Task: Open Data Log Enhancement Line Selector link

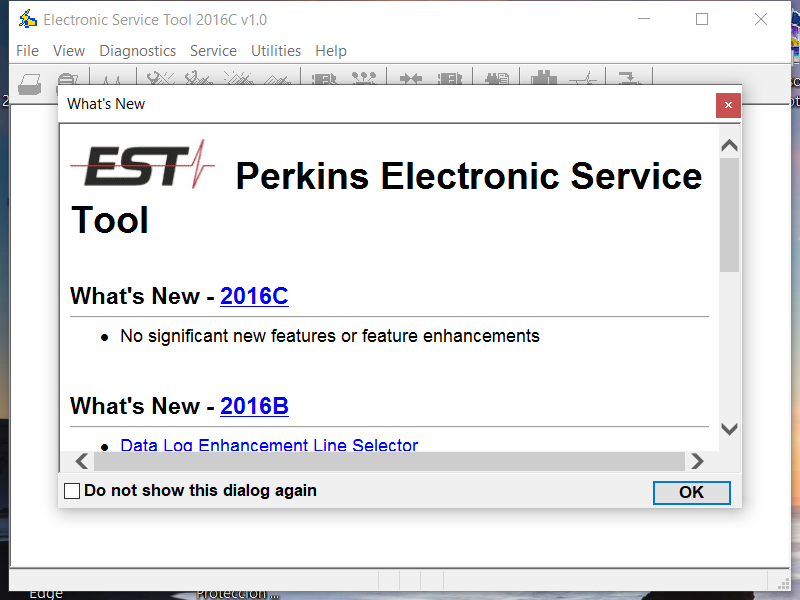Action: [x=269, y=444]
